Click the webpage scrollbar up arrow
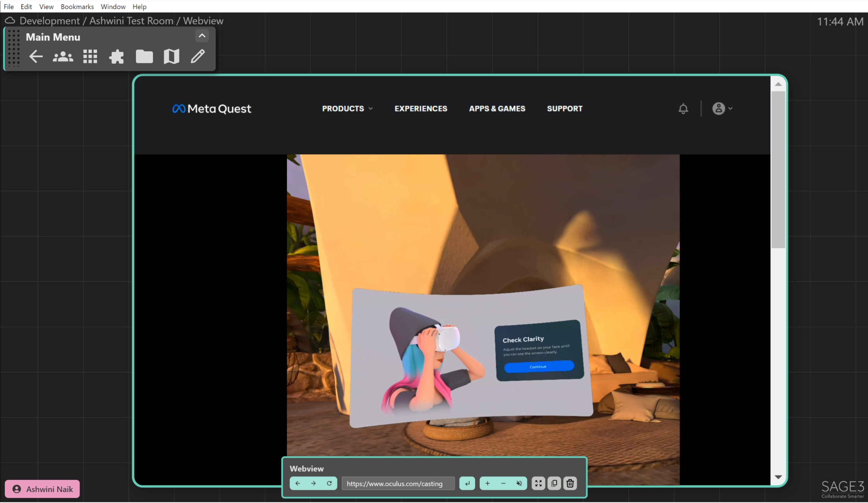Image resolution: width=868 pixels, height=503 pixels. (778, 84)
